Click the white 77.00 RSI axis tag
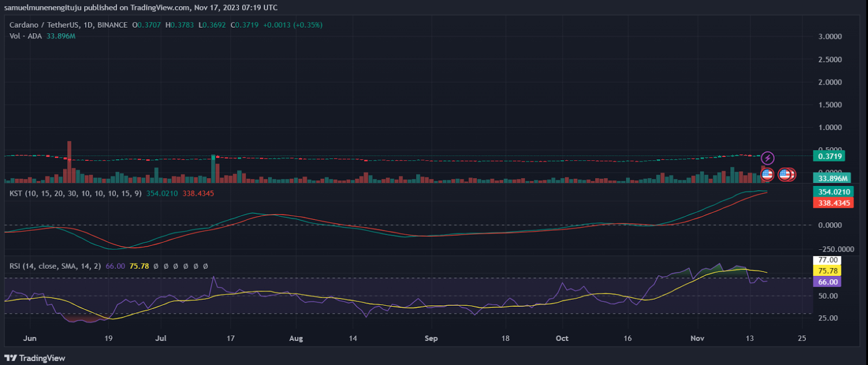 point(828,260)
